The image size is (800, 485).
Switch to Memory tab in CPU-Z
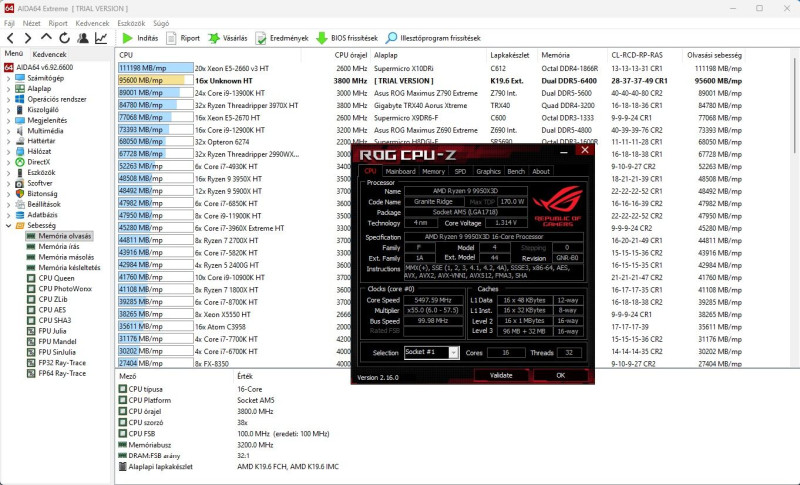[x=433, y=171]
